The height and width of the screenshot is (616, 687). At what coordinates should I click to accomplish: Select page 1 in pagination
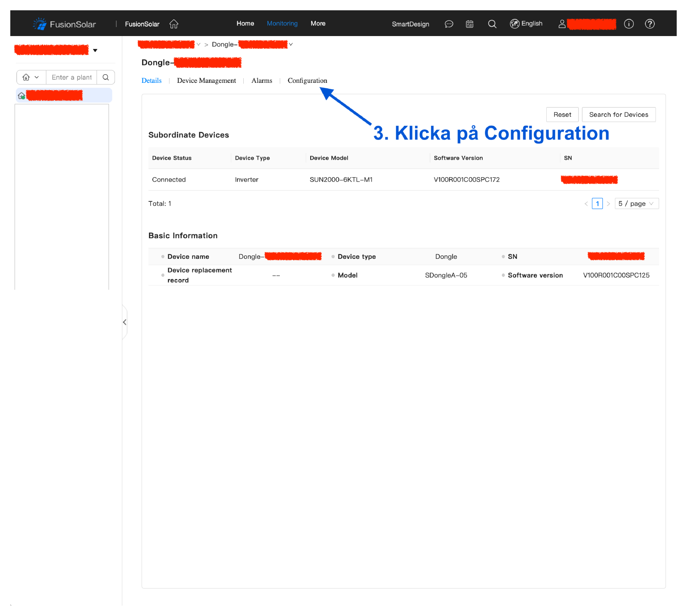pos(597,203)
